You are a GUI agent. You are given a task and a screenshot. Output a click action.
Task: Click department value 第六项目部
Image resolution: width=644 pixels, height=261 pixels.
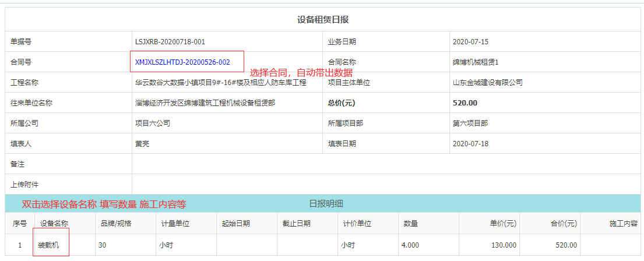pos(470,123)
